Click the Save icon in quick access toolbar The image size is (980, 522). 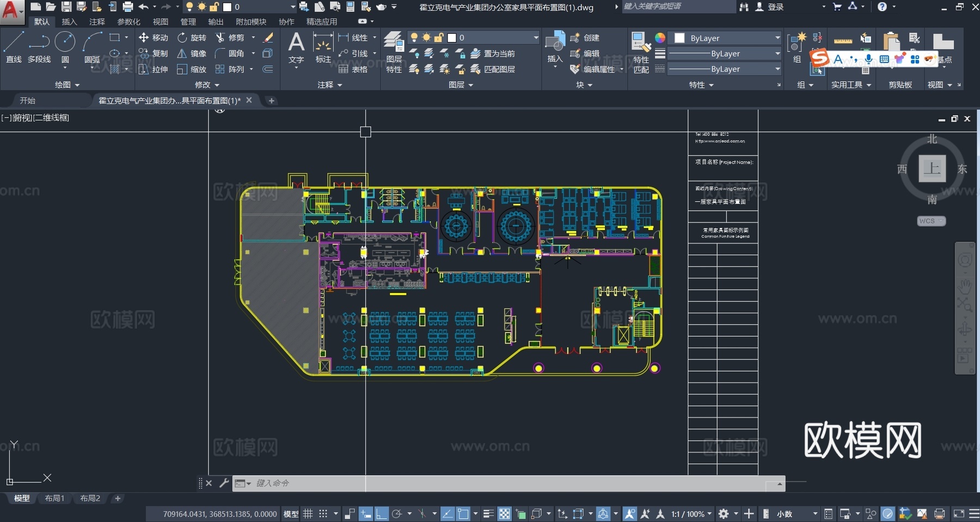pos(66,7)
